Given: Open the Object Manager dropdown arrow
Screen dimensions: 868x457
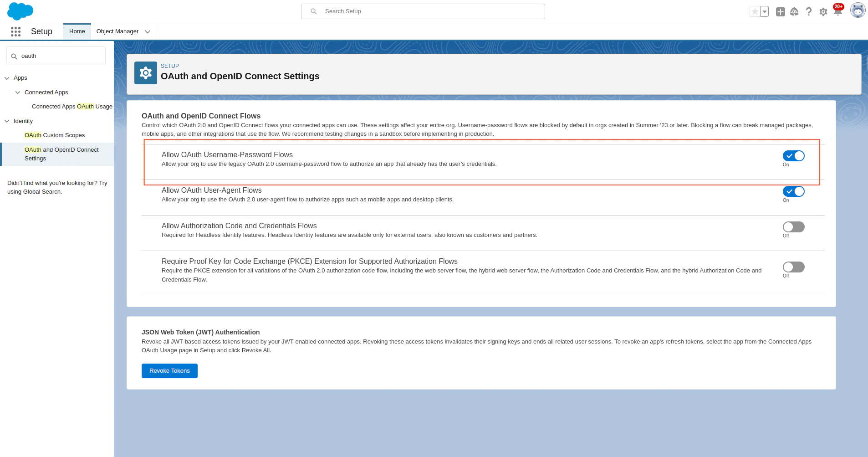Looking at the screenshot, I should pos(148,31).
